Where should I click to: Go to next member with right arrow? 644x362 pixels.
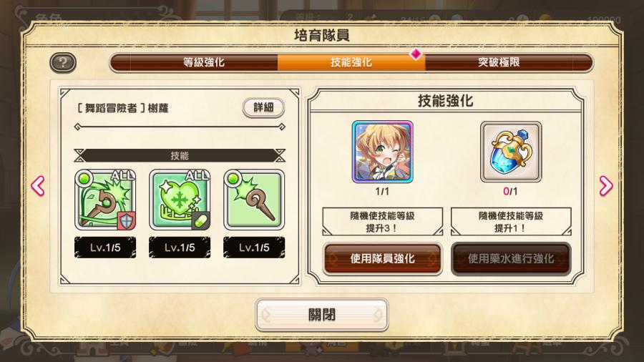[606, 186]
